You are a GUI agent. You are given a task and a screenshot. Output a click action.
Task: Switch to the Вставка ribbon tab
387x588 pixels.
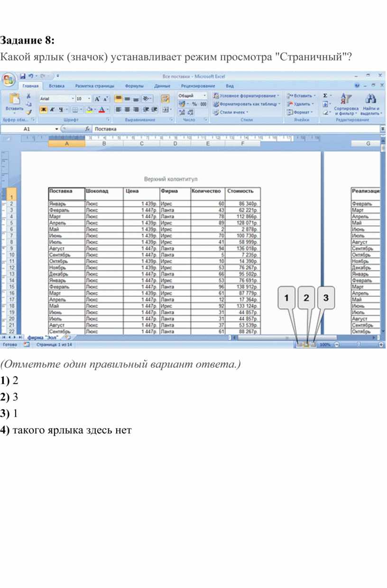57,86
